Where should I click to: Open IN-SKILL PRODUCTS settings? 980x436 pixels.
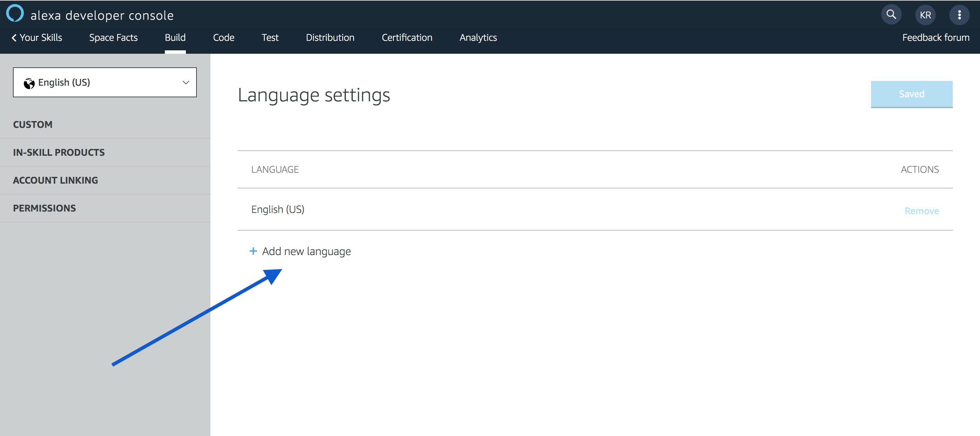pyautogui.click(x=59, y=152)
